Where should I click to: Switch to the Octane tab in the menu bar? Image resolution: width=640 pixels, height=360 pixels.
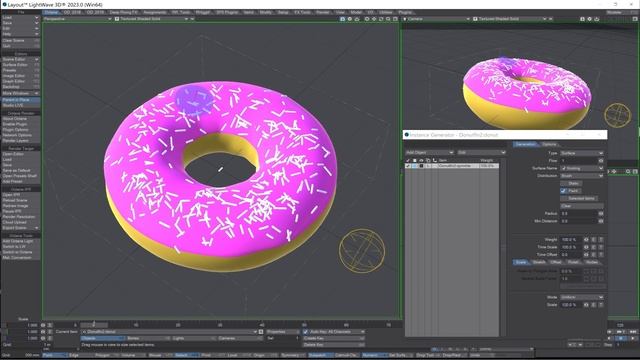(x=51, y=13)
